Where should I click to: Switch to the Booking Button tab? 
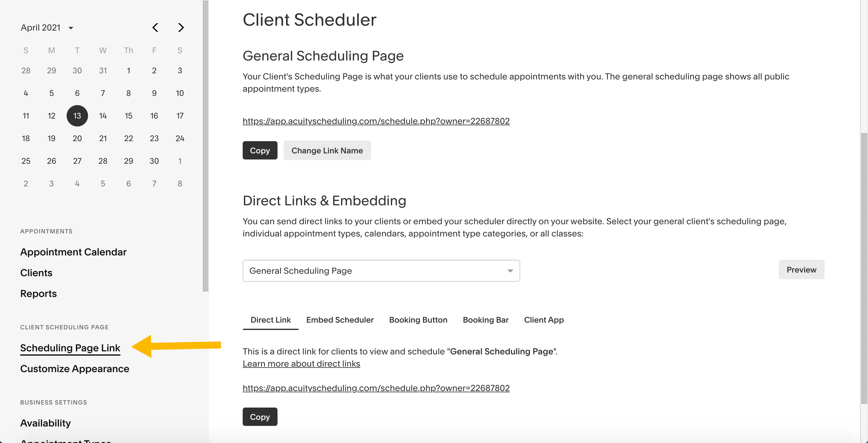[x=418, y=320]
